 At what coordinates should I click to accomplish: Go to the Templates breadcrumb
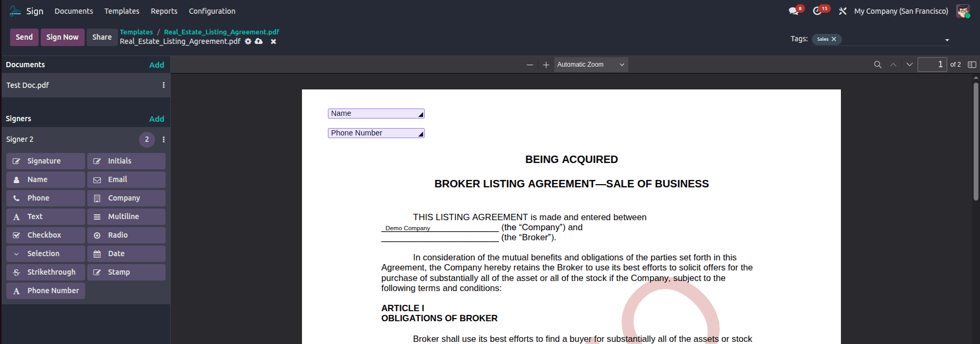136,32
